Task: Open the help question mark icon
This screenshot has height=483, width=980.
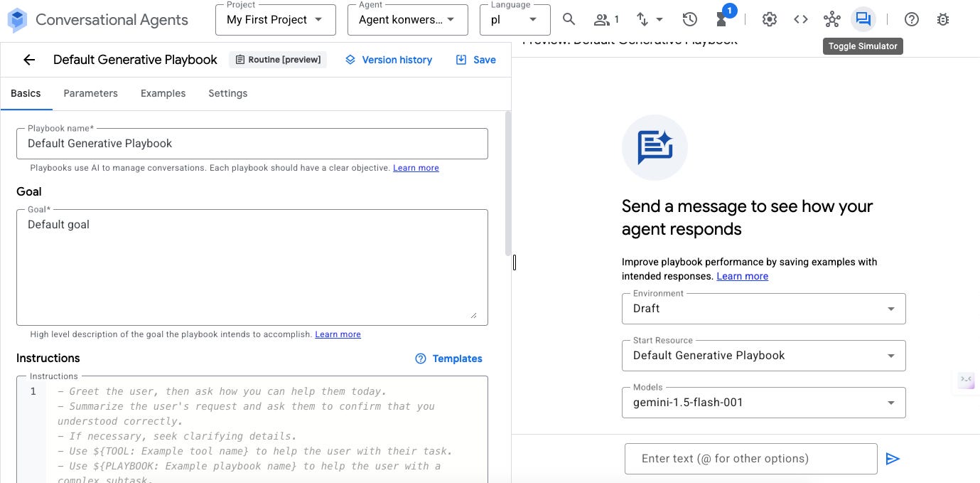Action: click(912, 19)
